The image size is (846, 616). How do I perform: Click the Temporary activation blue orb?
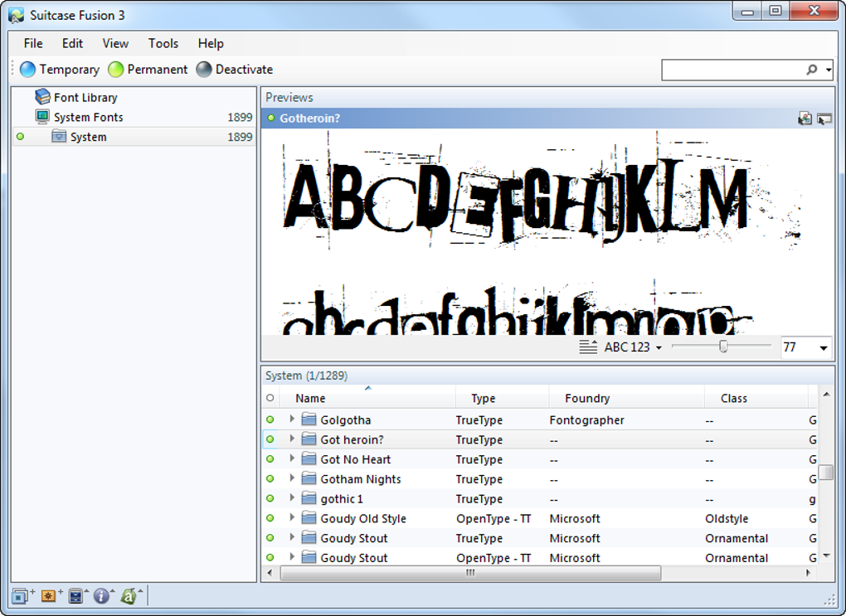pyautogui.click(x=27, y=70)
